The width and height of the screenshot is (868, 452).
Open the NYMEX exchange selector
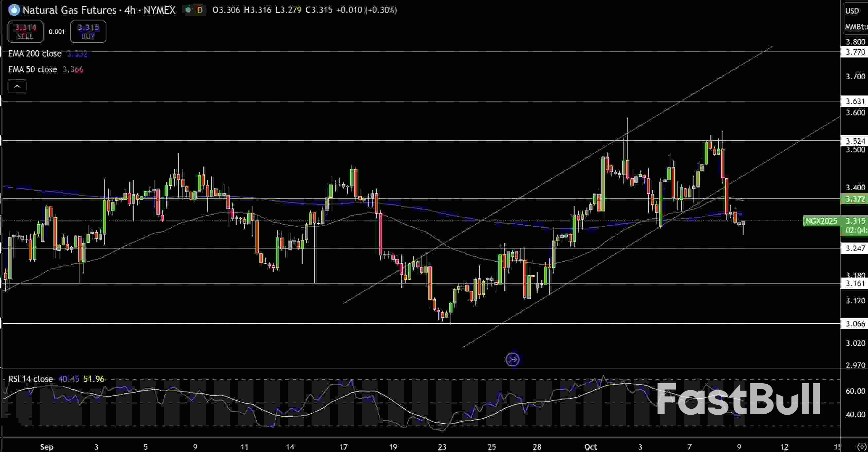coord(160,10)
